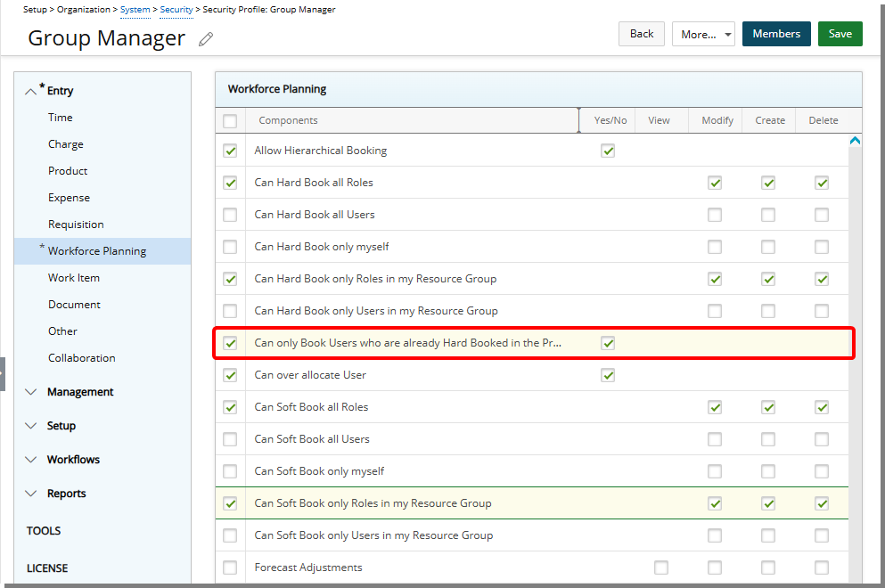
Task: Disable the Allow Hierarchical Booking Yes/No checkbox
Action: click(608, 151)
